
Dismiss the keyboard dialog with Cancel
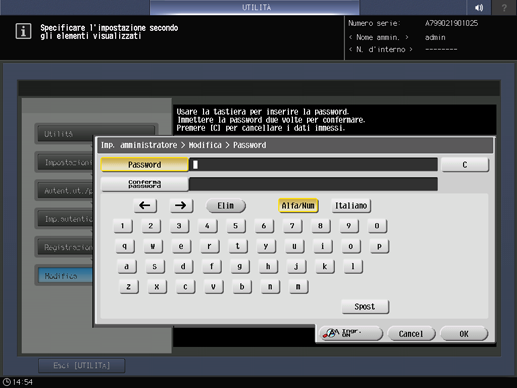411,334
